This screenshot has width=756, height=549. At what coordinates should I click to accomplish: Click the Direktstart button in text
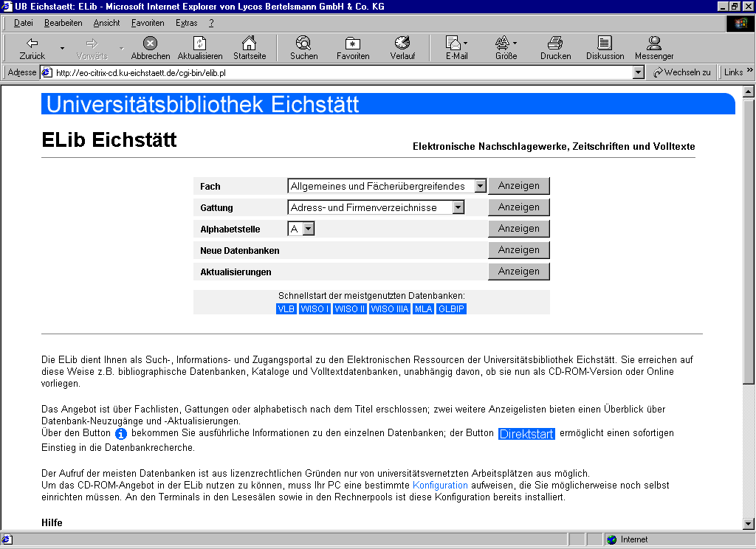click(526, 434)
